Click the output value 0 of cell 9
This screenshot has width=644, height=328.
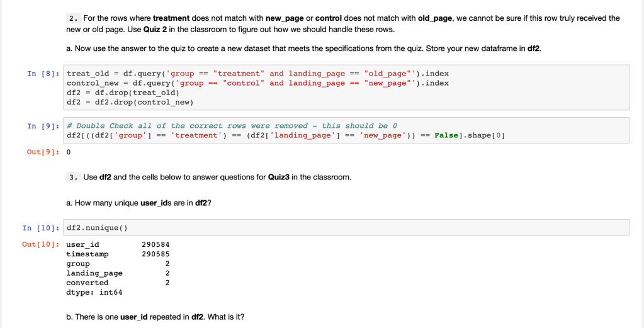point(68,152)
